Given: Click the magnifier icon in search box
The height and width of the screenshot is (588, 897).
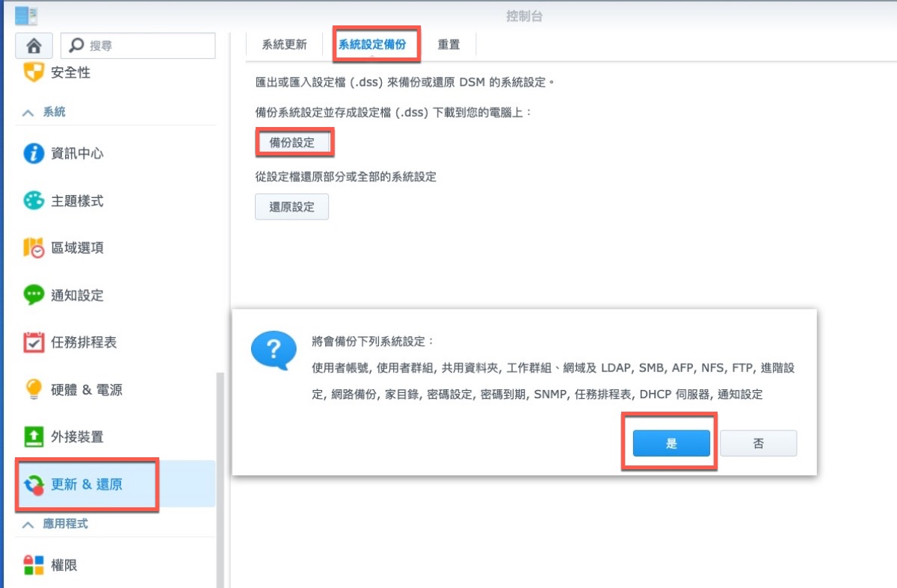Looking at the screenshot, I should (75, 46).
